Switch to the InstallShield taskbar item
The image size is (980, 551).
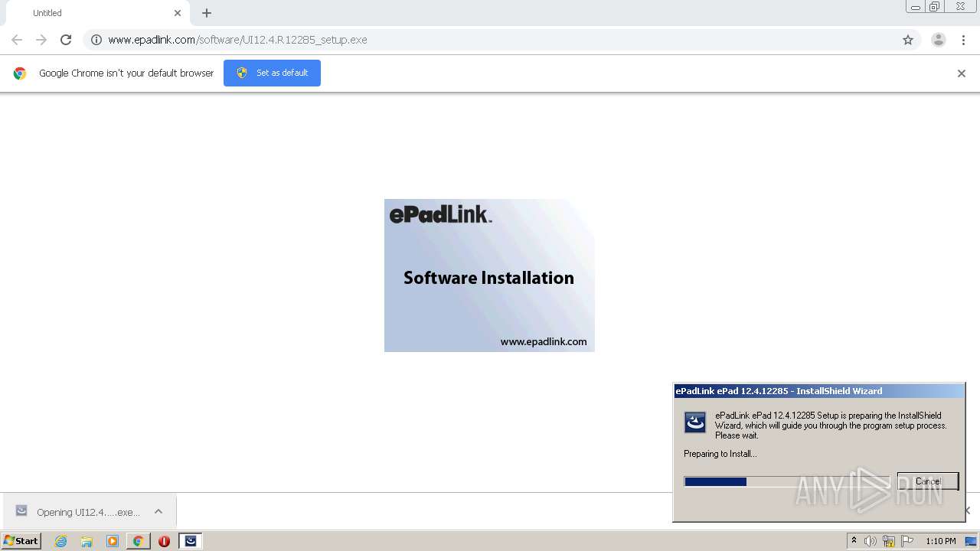191,541
